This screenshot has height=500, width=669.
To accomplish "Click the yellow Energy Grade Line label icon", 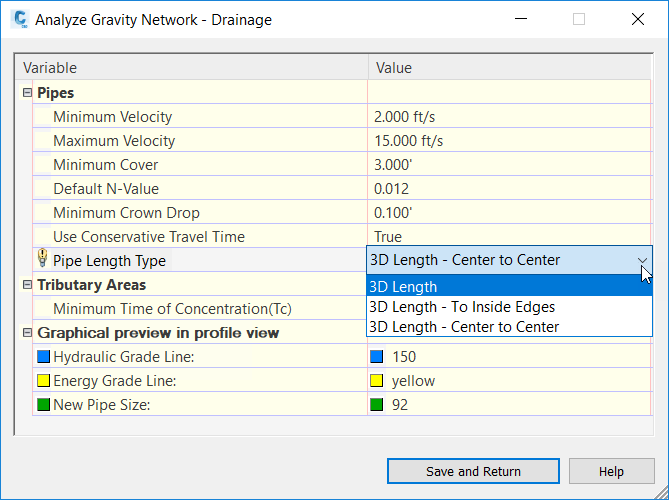I will (43, 381).
